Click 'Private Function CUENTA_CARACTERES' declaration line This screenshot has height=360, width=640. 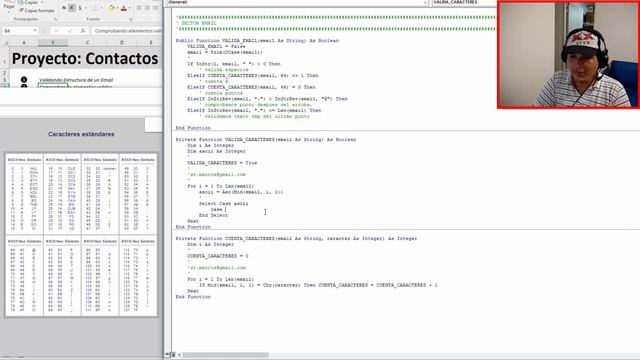click(296, 238)
